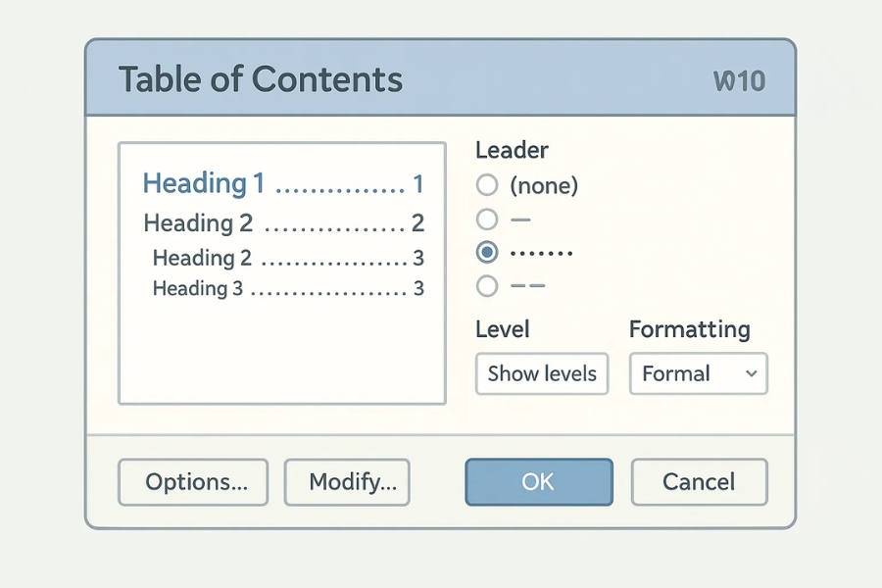
Task: Click the Show levels button
Action: (x=542, y=373)
